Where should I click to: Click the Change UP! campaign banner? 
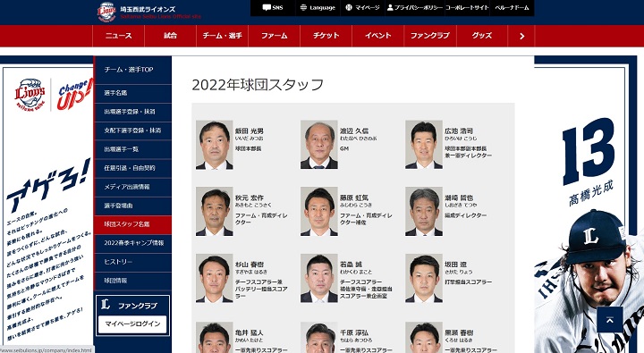75,96
